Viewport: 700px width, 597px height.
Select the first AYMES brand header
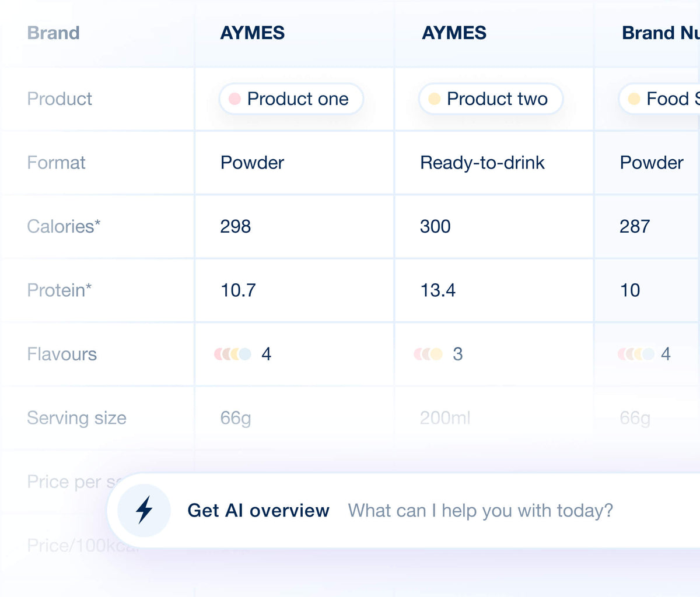click(253, 33)
